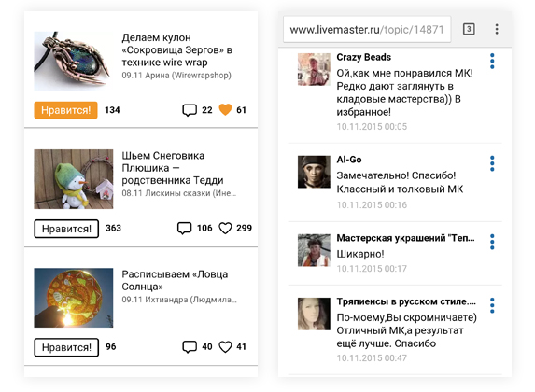
Task: Open the browser three-dot overflow menu
Action: pyautogui.click(x=497, y=29)
